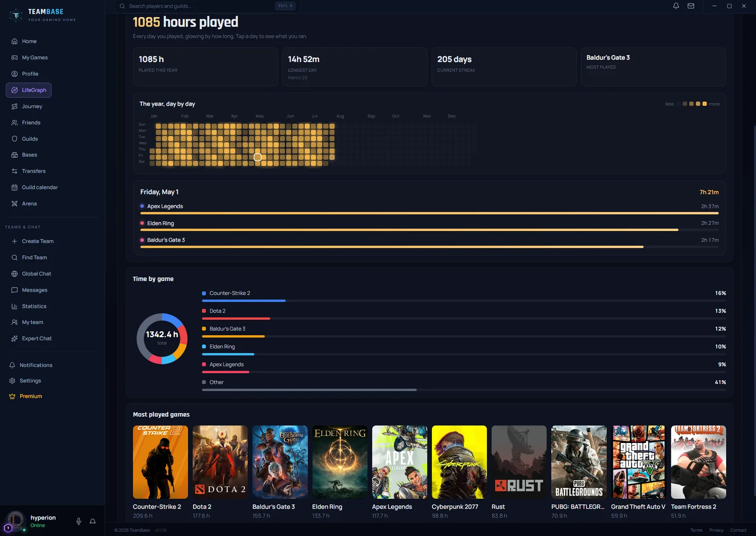Select the highlighted May 1 day cell
The image size is (756, 536).
point(258,157)
